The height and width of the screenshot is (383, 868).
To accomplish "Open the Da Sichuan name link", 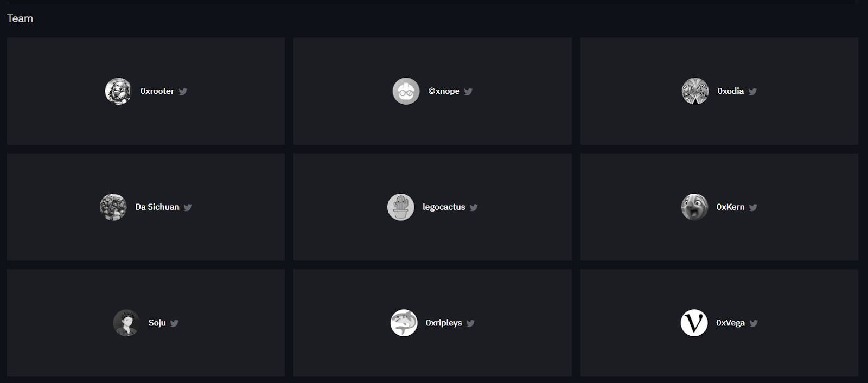I will pos(157,207).
